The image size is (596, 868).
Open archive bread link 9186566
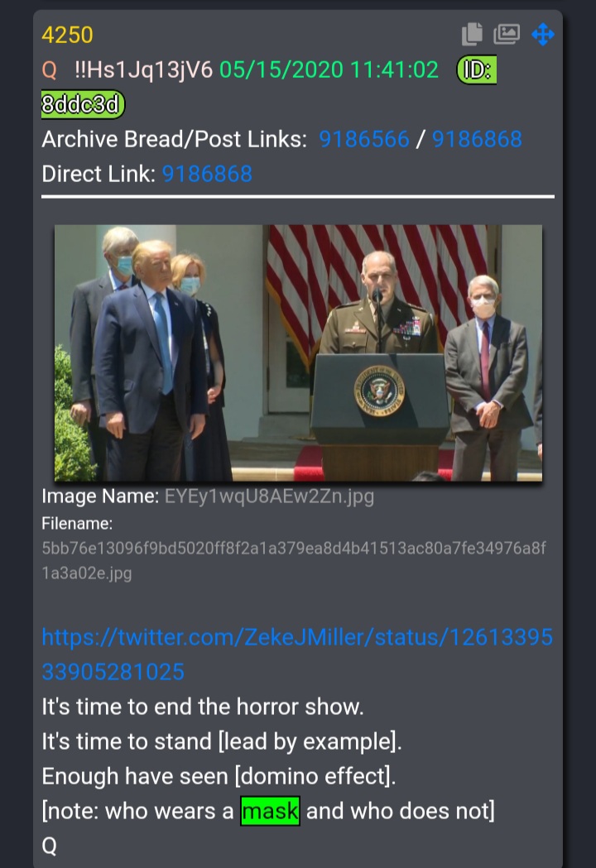(x=364, y=139)
